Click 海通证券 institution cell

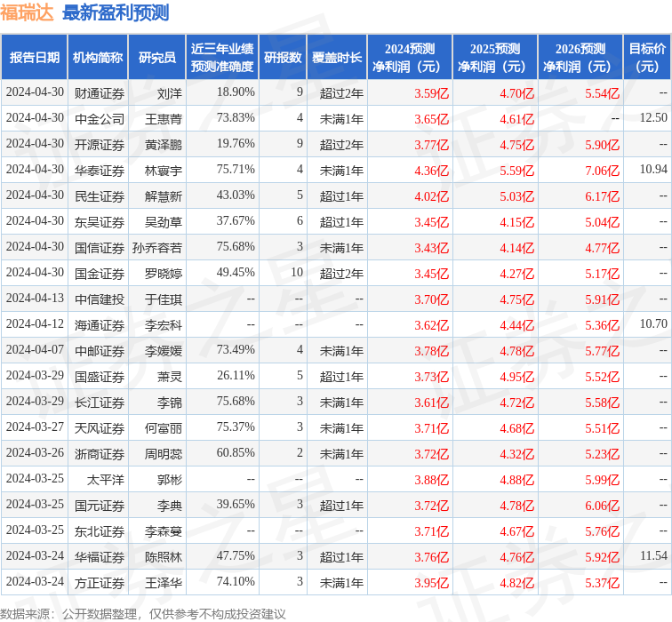[x=100, y=325]
